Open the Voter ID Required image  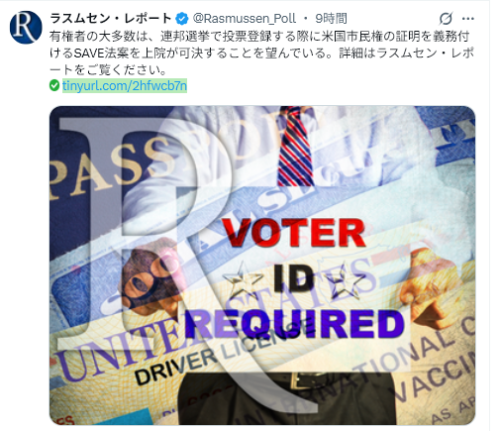click(x=262, y=265)
